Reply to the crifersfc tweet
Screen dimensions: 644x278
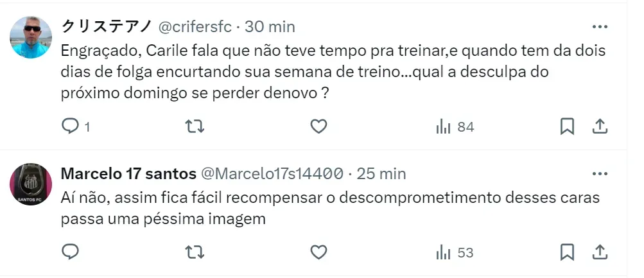70,126
